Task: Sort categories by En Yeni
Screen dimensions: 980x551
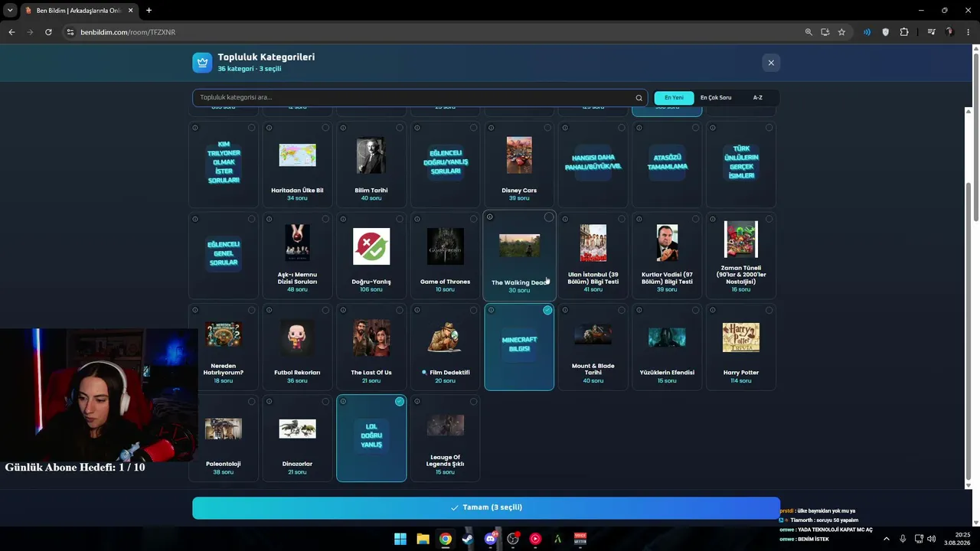Action: pyautogui.click(x=674, y=98)
